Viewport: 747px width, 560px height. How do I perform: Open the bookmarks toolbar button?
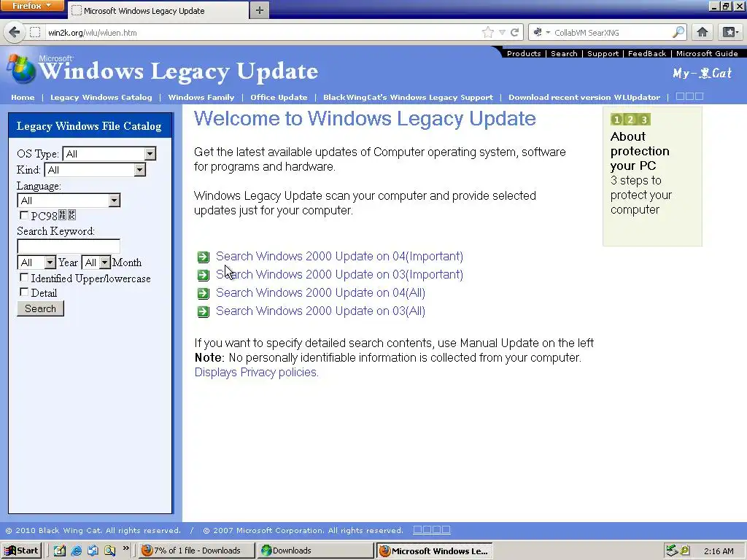[729, 32]
